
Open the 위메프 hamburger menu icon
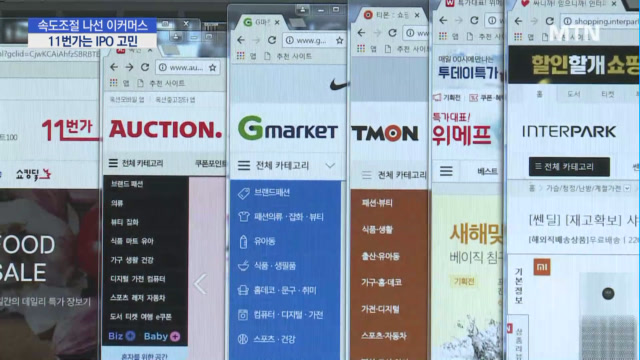[x=446, y=171]
